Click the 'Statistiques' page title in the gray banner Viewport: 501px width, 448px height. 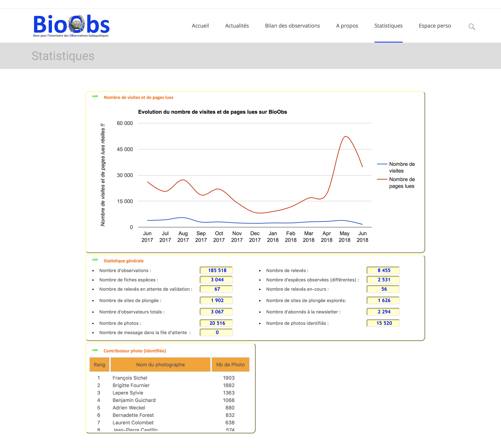(63, 56)
